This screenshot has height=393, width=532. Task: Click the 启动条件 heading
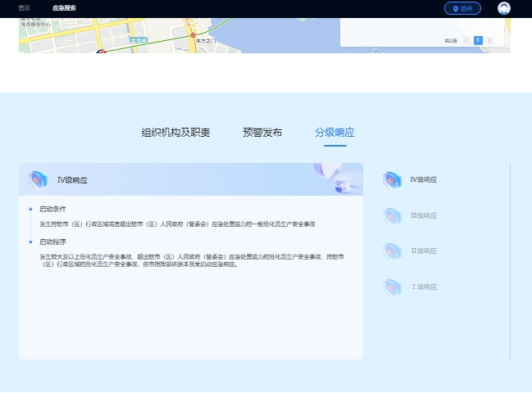click(52, 209)
